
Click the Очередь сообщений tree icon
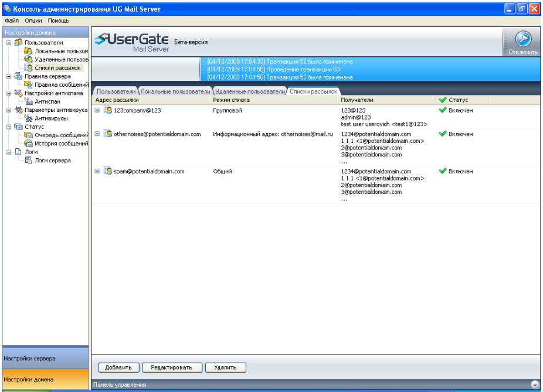pos(28,135)
